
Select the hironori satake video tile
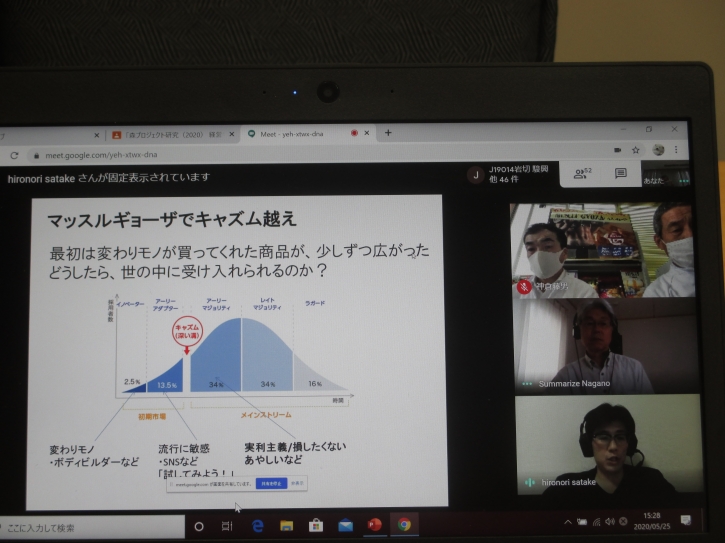pos(608,444)
